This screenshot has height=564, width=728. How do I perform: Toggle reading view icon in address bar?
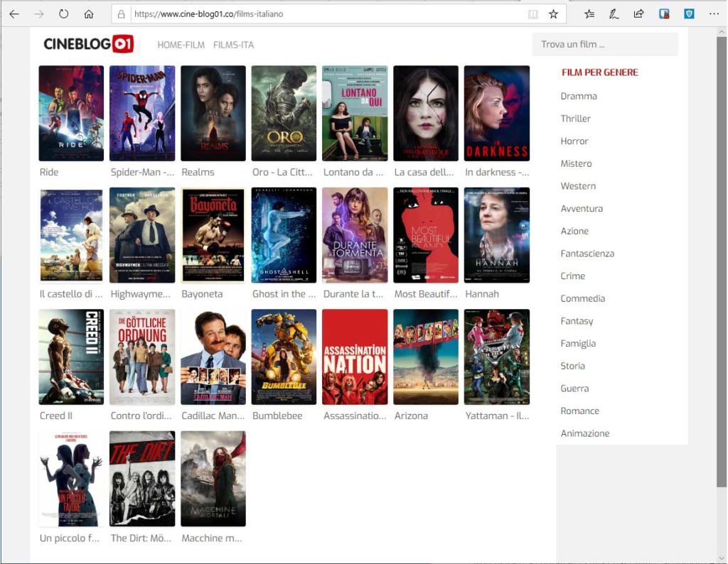(533, 13)
